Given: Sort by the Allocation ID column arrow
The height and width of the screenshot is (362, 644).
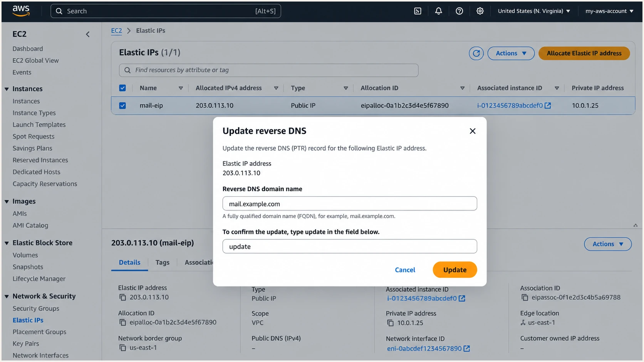Looking at the screenshot, I should point(462,88).
